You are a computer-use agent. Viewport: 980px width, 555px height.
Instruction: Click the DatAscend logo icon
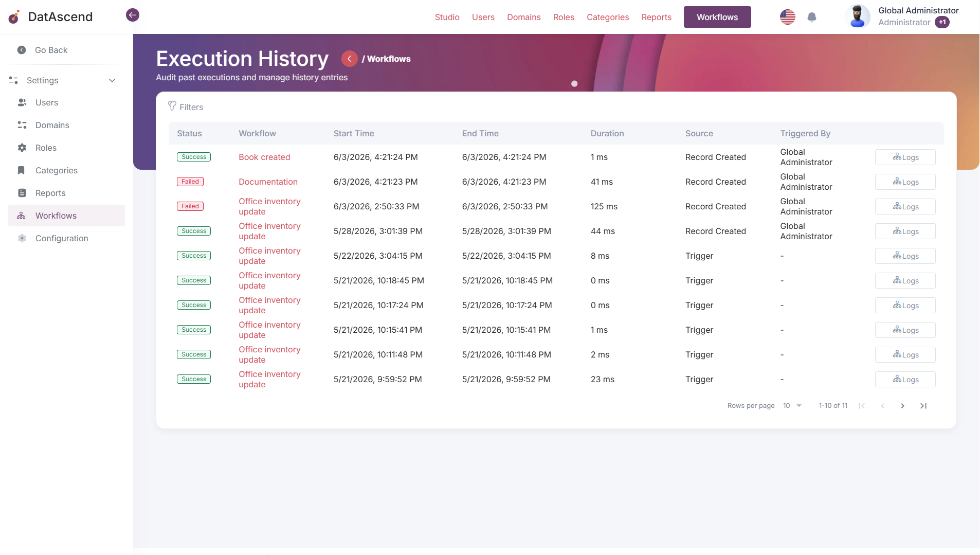(14, 17)
